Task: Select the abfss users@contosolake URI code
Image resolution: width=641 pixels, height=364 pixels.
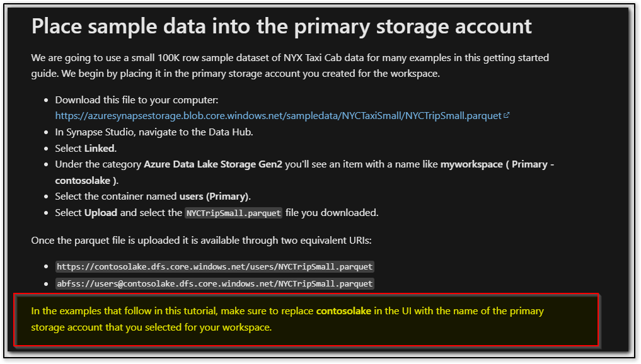Action: (x=215, y=283)
